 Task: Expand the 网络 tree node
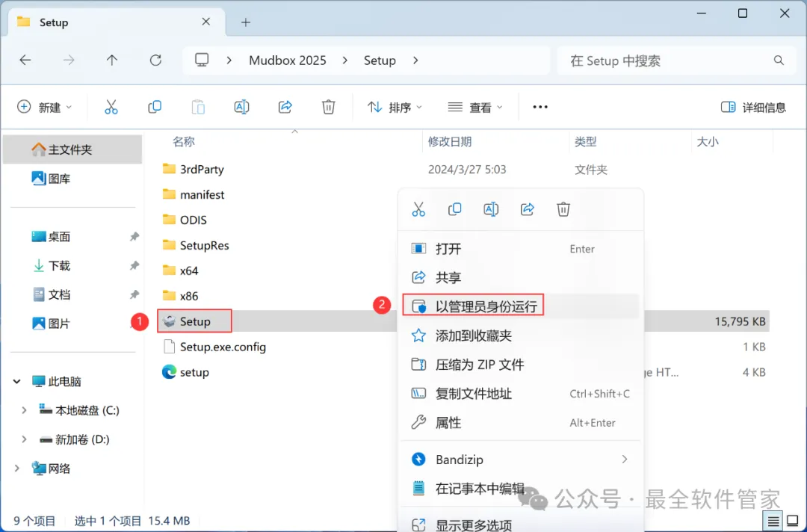pyautogui.click(x=16, y=468)
